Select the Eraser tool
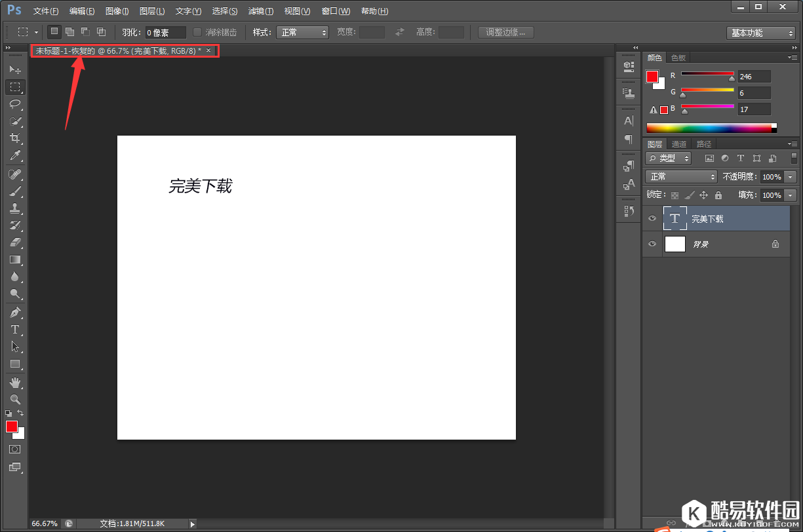 (15, 242)
